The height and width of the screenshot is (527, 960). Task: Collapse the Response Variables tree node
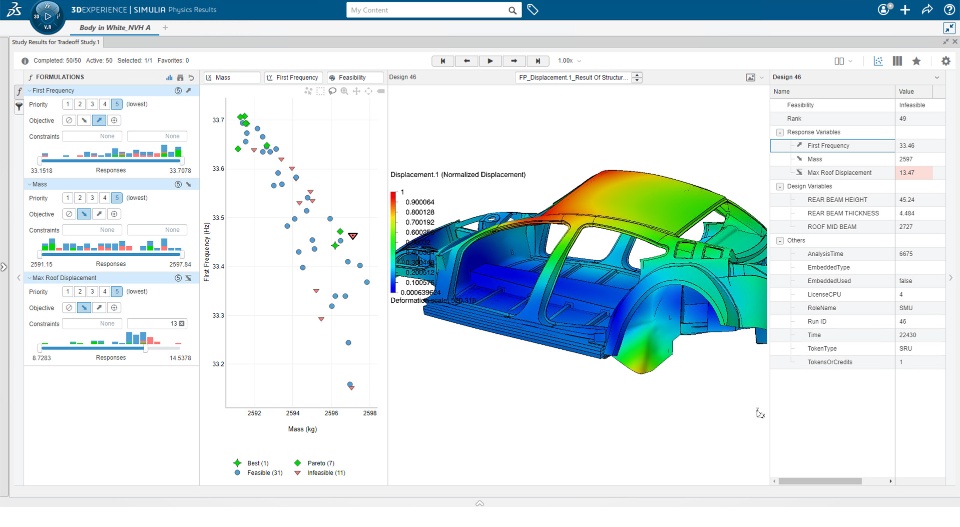click(780, 132)
